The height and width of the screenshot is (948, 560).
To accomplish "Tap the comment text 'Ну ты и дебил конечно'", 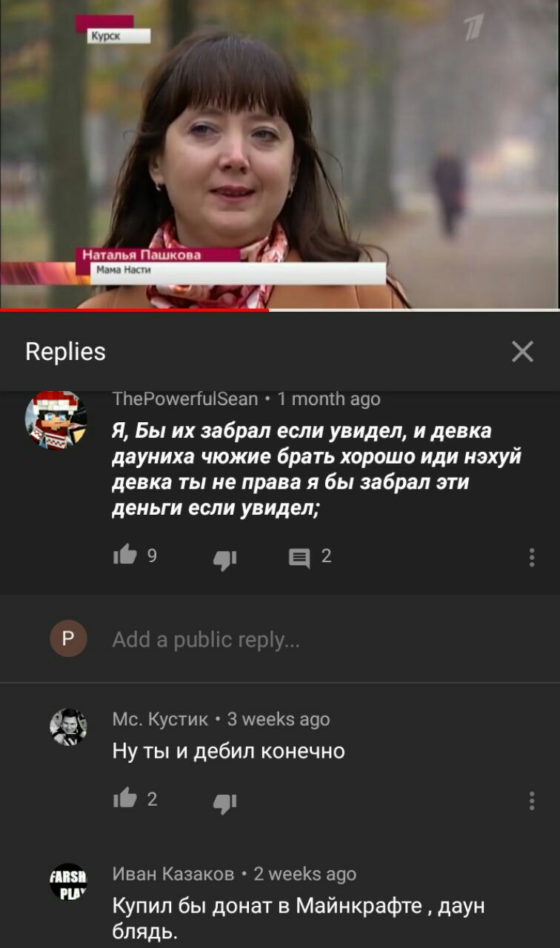I will coord(228,751).
